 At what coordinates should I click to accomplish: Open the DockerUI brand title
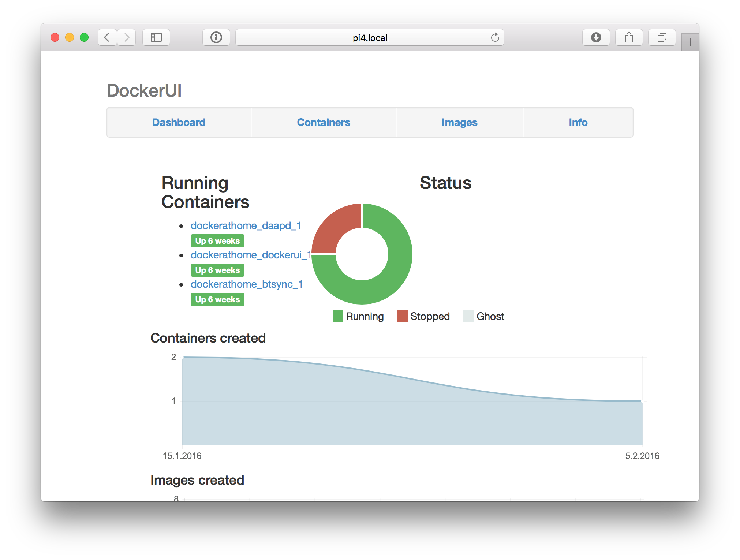[144, 90]
